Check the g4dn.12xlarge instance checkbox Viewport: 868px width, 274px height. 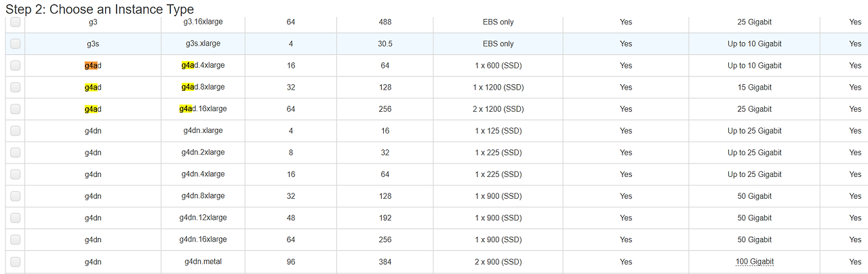click(x=15, y=218)
